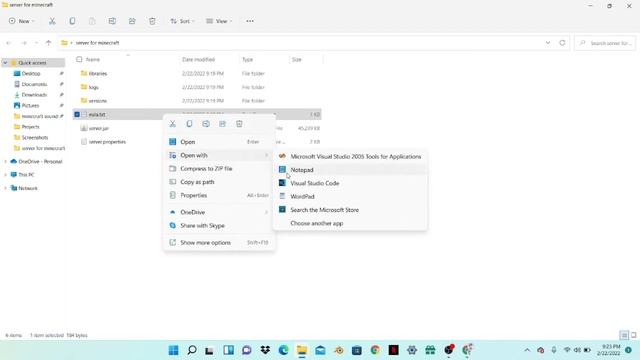The width and height of the screenshot is (640, 360).
Task: Click the Delete trash icon in the Explorer toolbar
Action: pyautogui.click(x=152, y=21)
